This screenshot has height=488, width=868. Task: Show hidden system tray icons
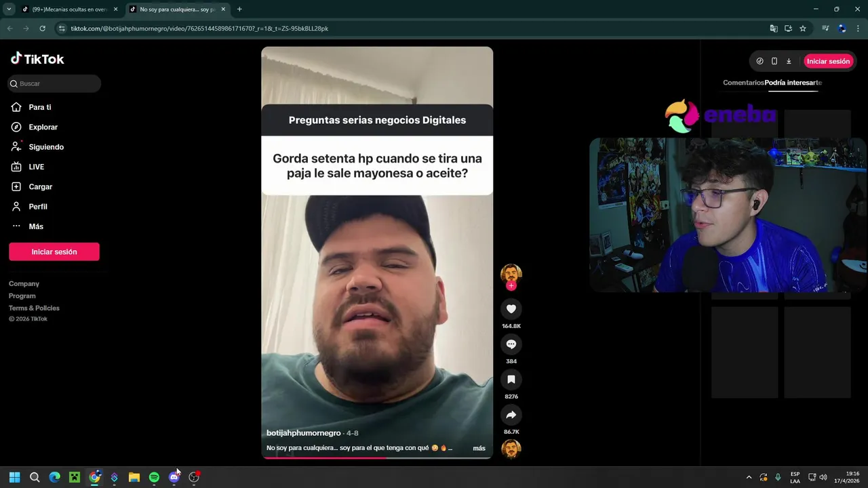(x=749, y=477)
